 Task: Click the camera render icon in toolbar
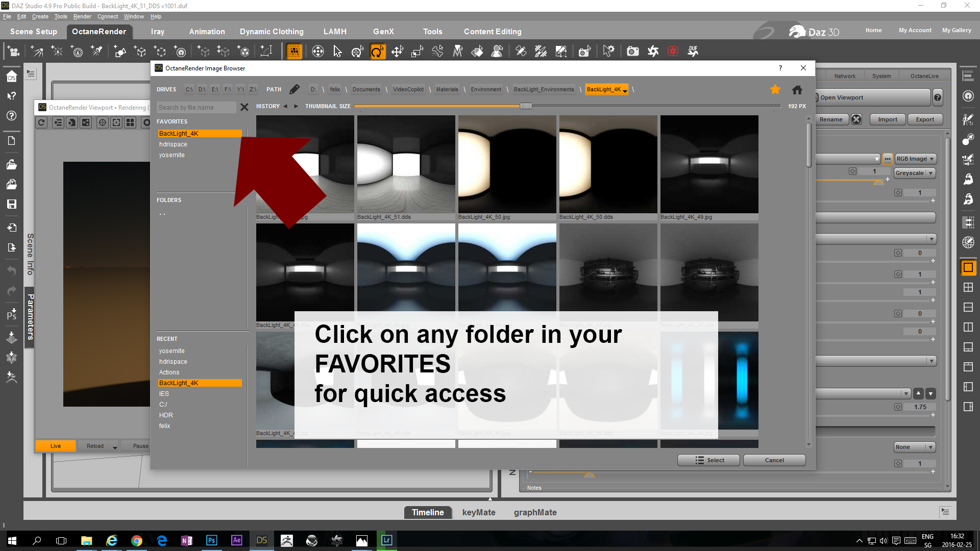[x=633, y=51]
